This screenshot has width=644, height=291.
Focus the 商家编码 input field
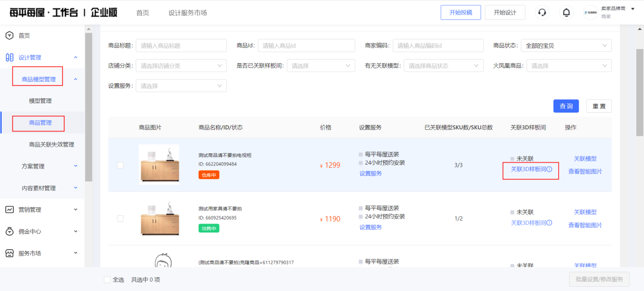tap(438, 46)
